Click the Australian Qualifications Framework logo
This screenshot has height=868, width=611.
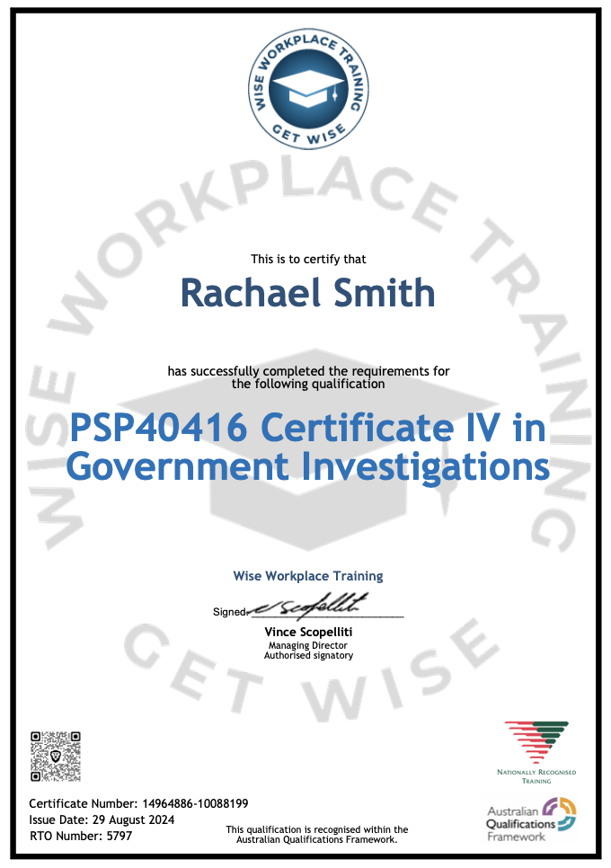[531, 819]
